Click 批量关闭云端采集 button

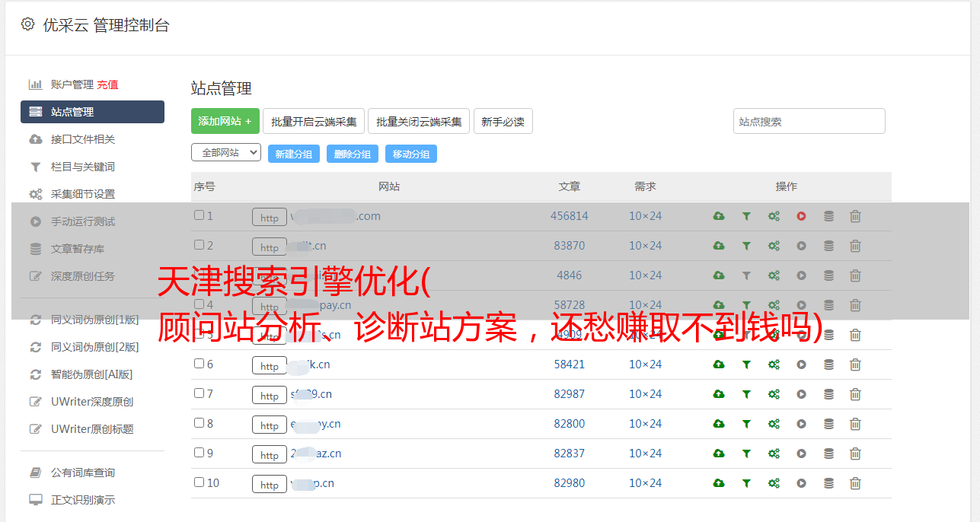tap(419, 121)
